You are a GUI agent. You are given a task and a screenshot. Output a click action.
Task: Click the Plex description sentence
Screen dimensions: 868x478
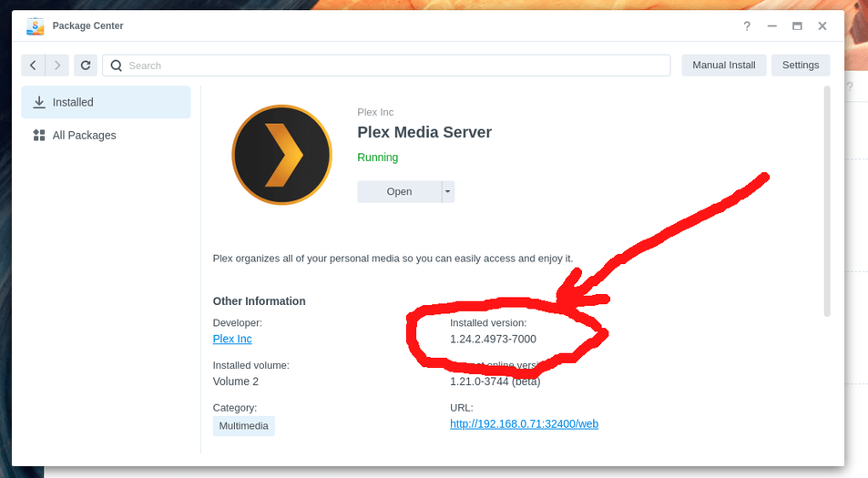pos(393,259)
